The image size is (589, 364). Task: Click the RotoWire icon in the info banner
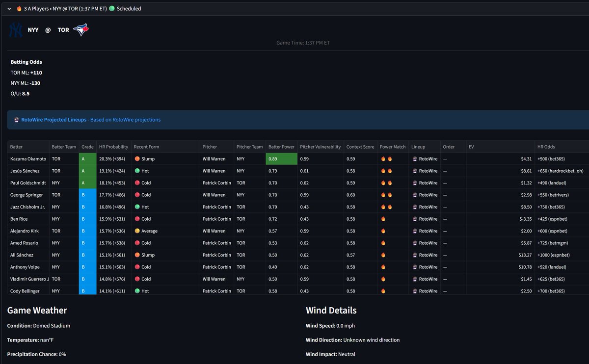tap(17, 120)
